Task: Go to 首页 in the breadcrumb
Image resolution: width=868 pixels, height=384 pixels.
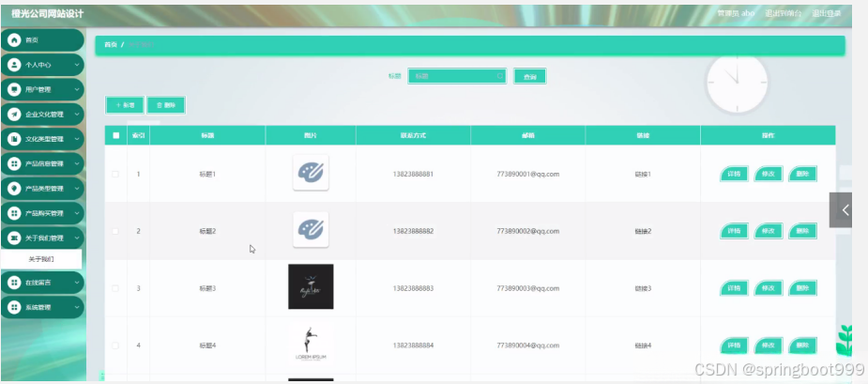Action: pos(111,45)
